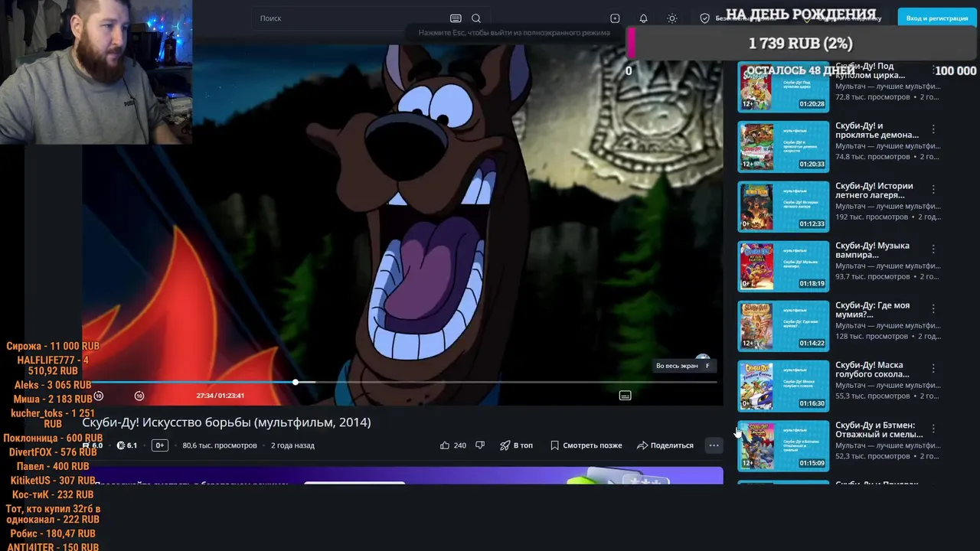Open options for 'Скуби-Ду! Где моя мумия?'
The width and height of the screenshot is (980, 551).
[933, 308]
